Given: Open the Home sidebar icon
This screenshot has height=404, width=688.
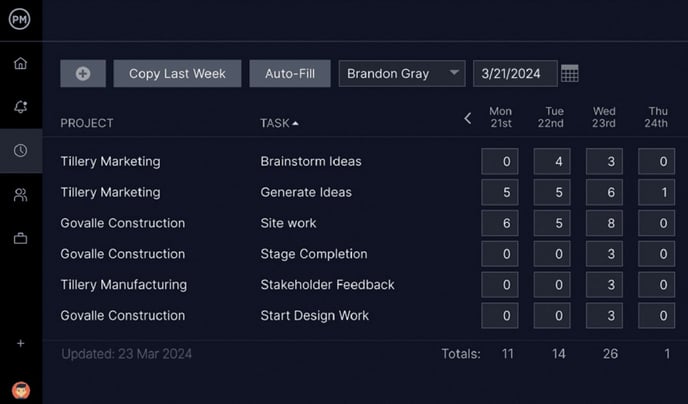Looking at the screenshot, I should click(x=20, y=64).
